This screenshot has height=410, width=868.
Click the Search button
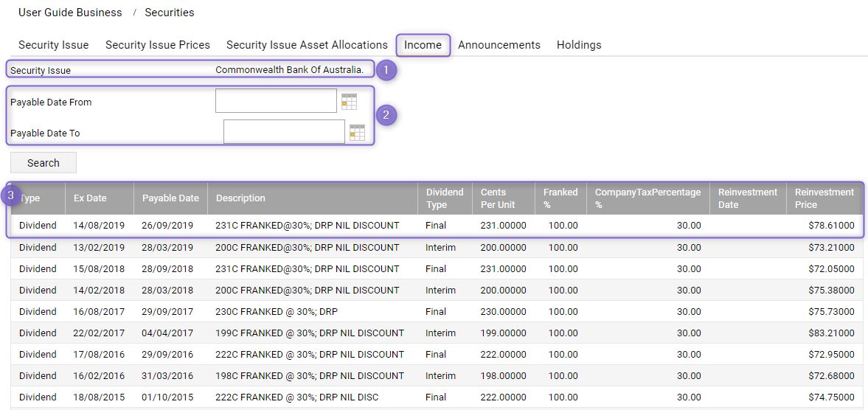tap(44, 163)
